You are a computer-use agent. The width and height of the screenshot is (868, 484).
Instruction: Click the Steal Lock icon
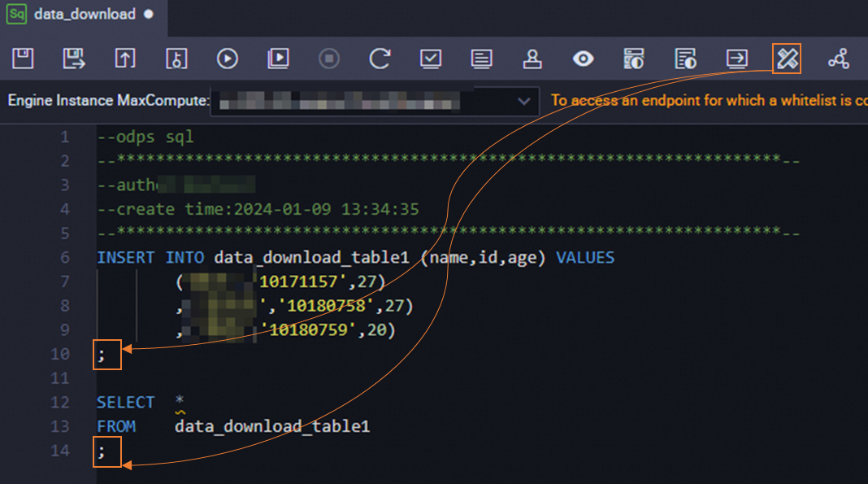tap(176, 58)
